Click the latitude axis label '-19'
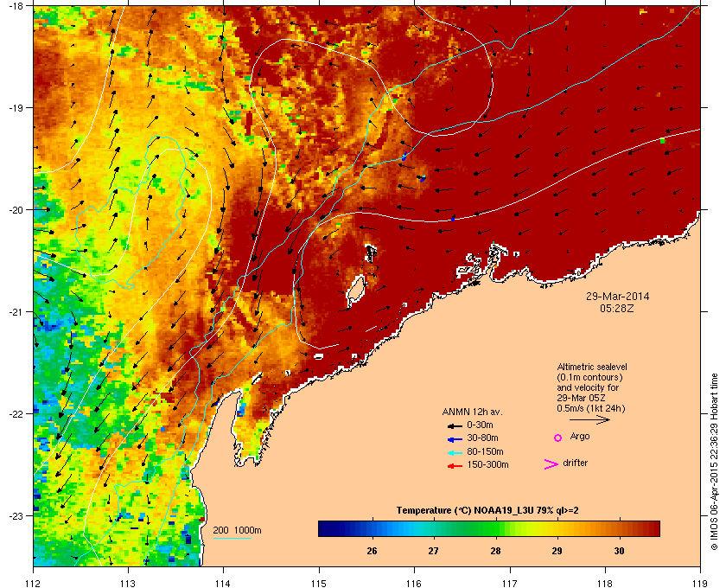The height and width of the screenshot is (588, 726). click(x=16, y=107)
